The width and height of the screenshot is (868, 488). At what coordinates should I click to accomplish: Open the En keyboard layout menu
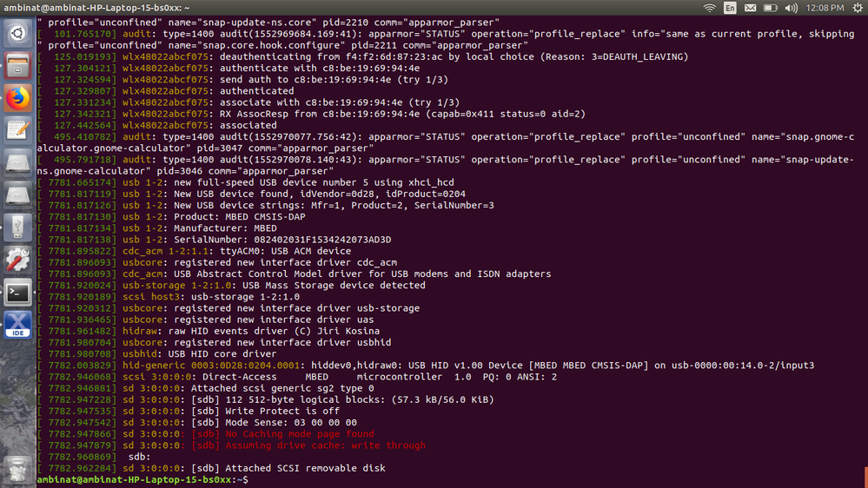[x=730, y=8]
